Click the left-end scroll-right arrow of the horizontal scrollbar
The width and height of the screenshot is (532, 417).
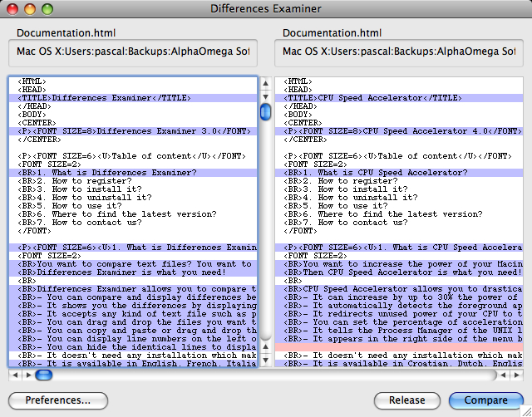(28, 375)
